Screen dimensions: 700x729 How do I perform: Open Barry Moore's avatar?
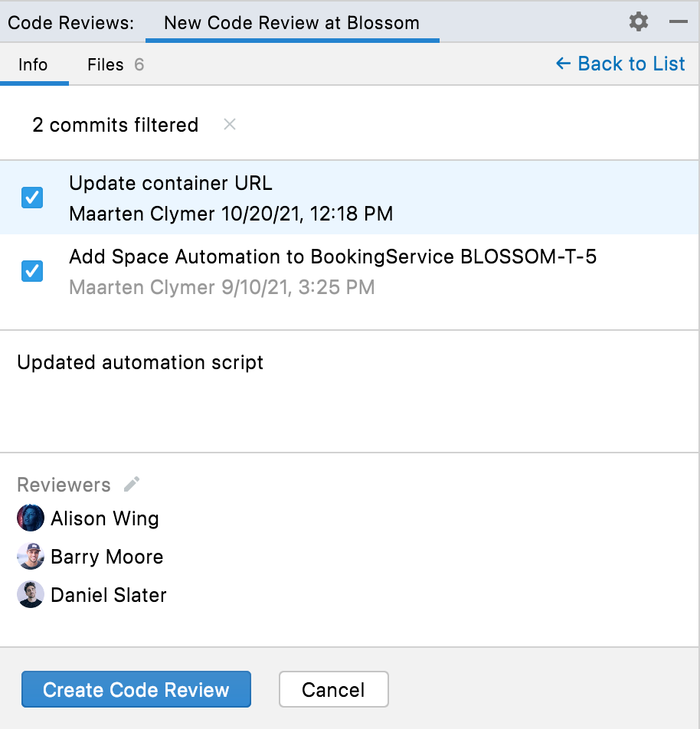[29, 556]
